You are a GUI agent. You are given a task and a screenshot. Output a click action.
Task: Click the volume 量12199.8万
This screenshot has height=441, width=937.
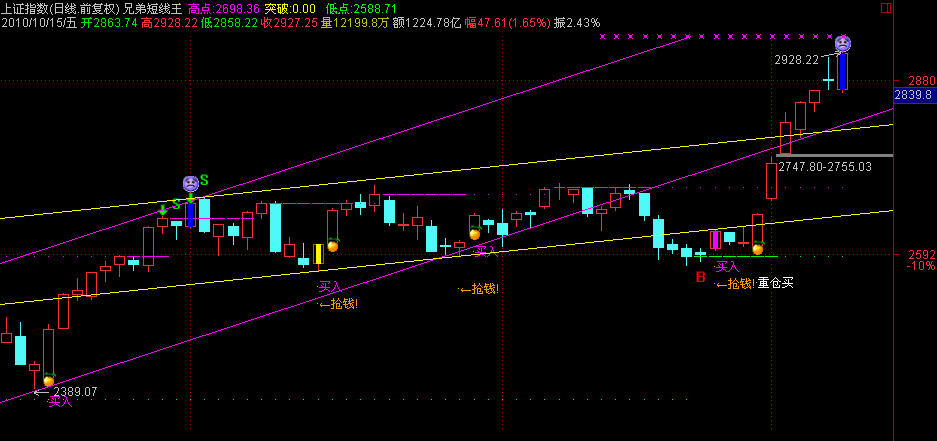[355, 23]
